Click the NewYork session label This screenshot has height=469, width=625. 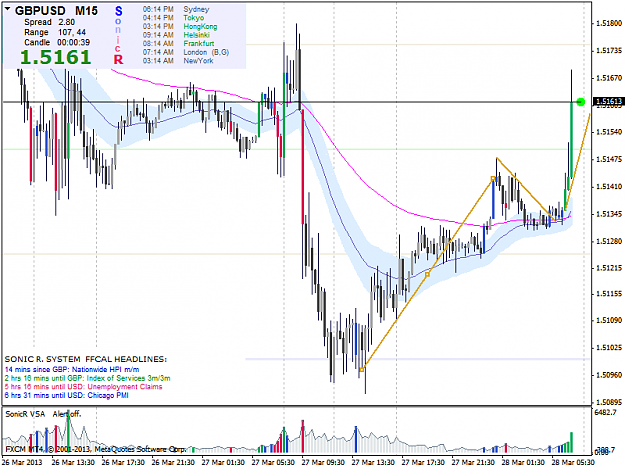coord(198,61)
